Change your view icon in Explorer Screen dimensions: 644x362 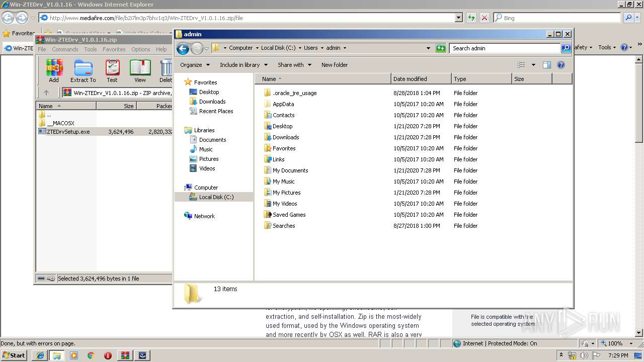point(521,65)
